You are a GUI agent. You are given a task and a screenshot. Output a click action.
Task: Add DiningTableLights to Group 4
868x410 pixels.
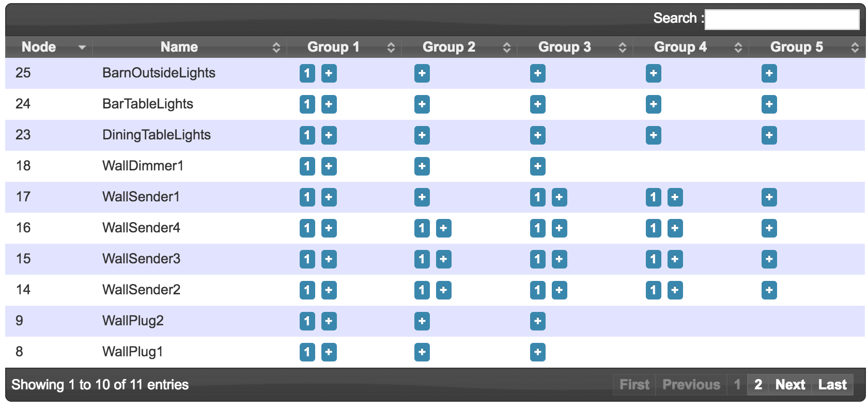653,135
